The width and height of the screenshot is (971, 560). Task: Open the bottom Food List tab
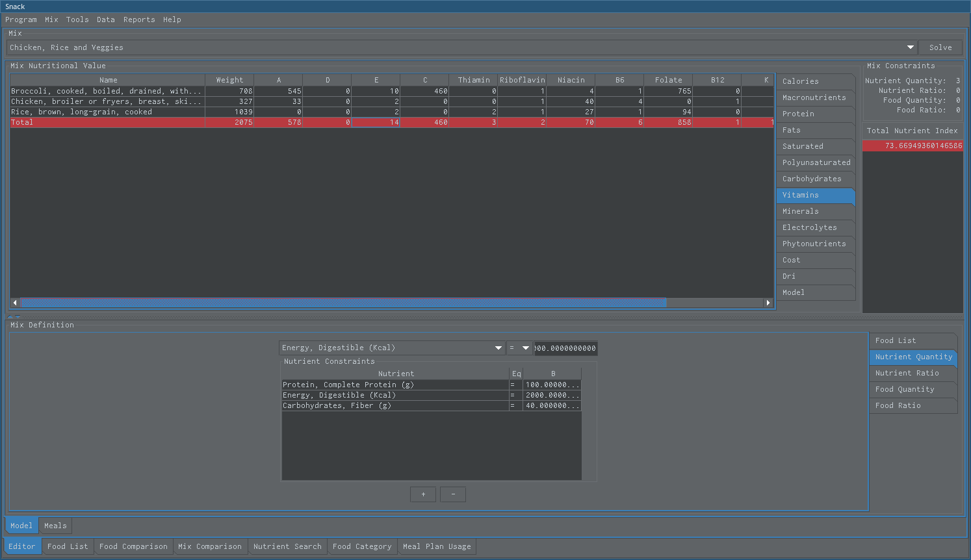68,546
